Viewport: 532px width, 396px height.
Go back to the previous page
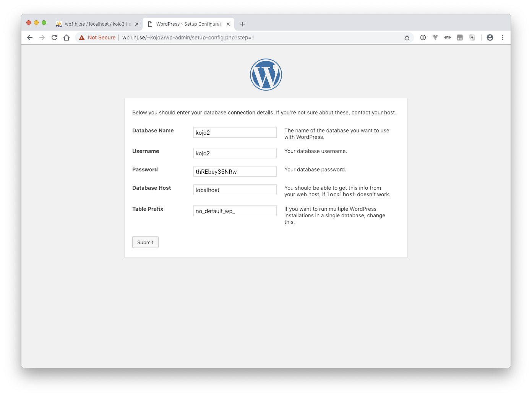click(30, 37)
